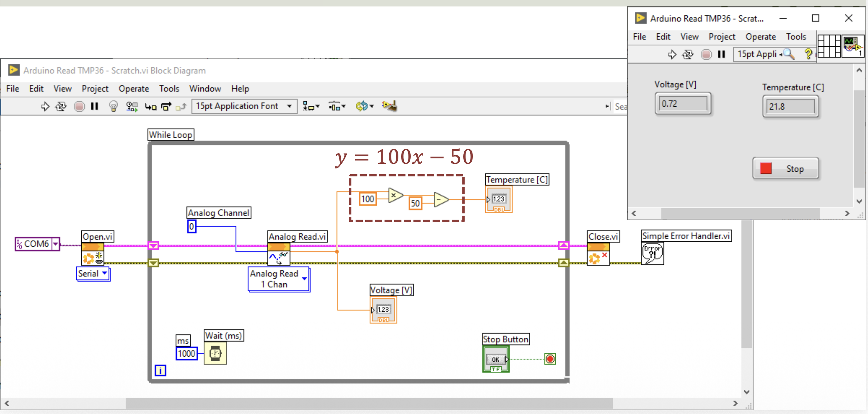The image size is (868, 414).
Task: Click Pause in front panel toolbar
Action: pyautogui.click(x=721, y=54)
